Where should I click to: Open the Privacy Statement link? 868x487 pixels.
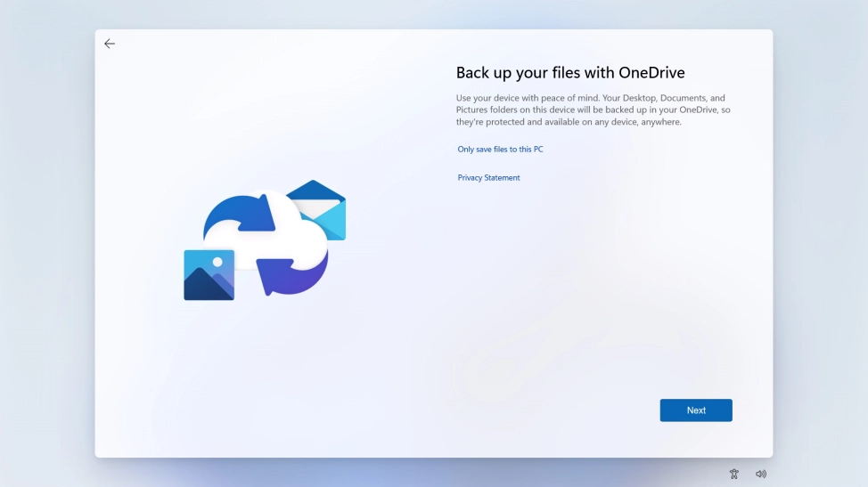pyautogui.click(x=488, y=177)
